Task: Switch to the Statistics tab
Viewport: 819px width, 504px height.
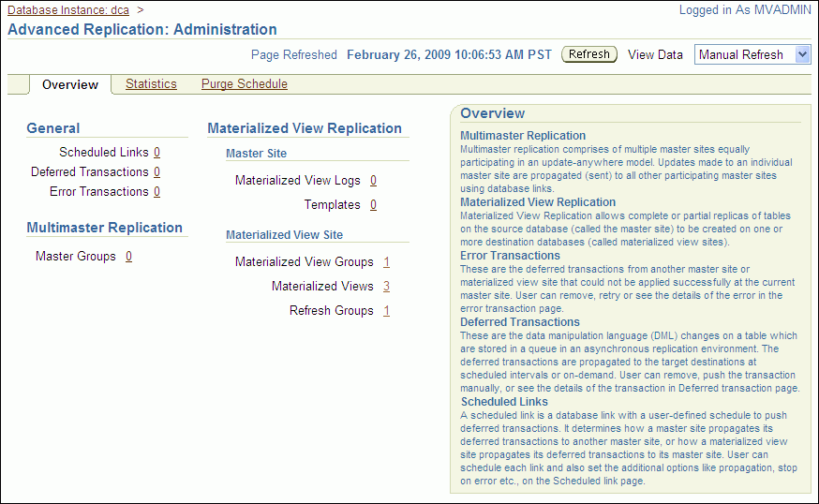Action: pos(151,84)
